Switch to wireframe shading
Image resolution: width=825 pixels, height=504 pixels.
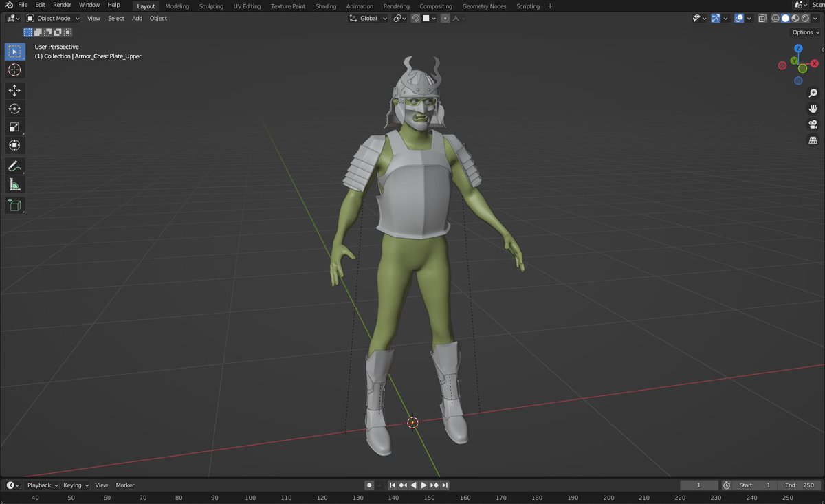776,19
